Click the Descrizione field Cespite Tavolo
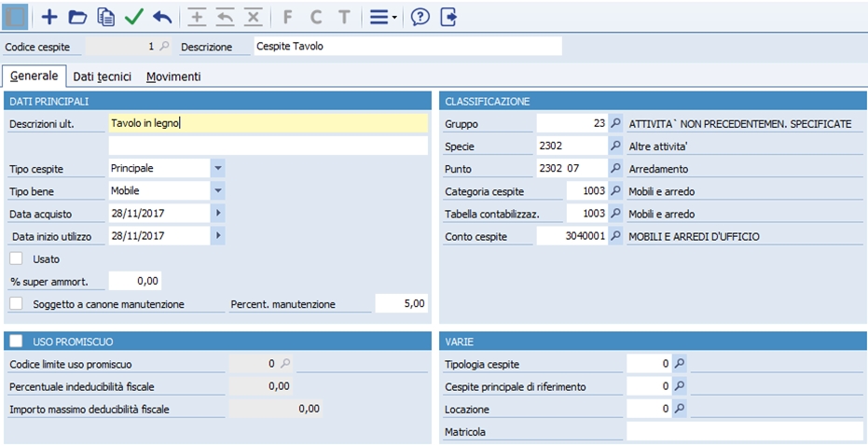The image size is (868, 446). point(407,47)
